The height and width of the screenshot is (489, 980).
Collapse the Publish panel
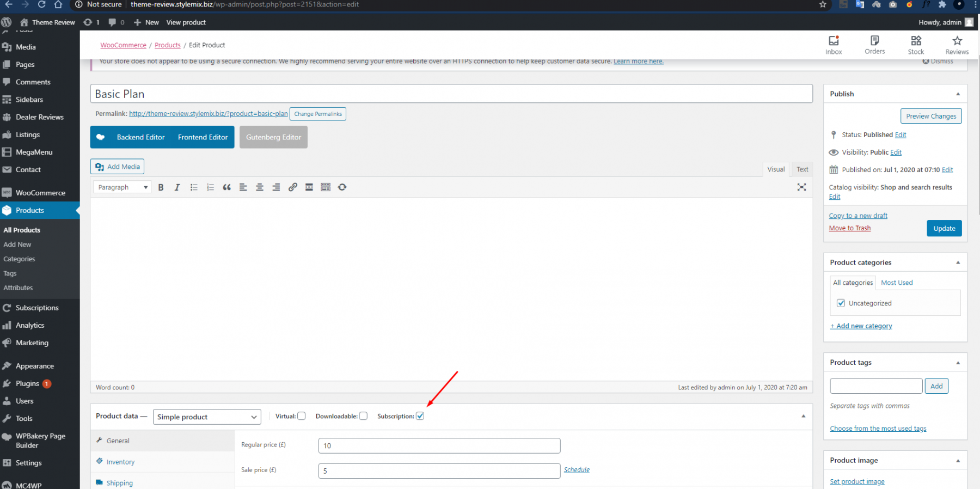[x=958, y=94]
